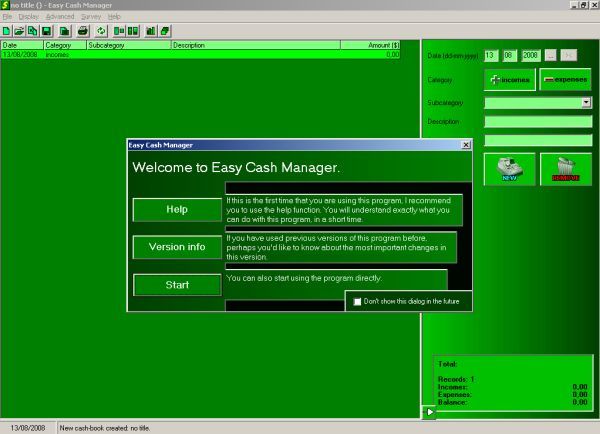The height and width of the screenshot is (434, 600).
Task: Click the circular arrows refresh icon
Action: pos(101,31)
